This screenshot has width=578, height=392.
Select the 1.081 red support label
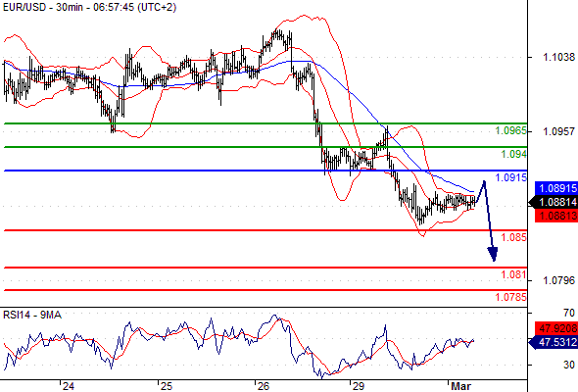(513, 274)
